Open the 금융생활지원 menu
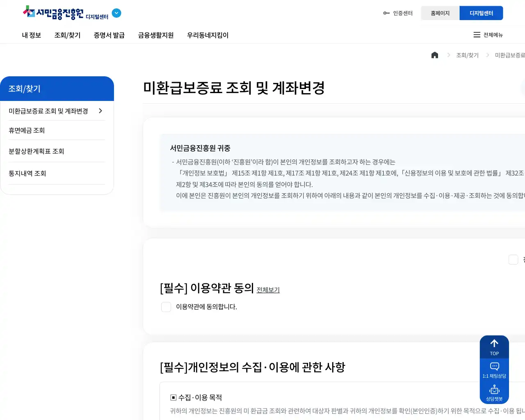Image resolution: width=525 pixels, height=420 pixels. [x=156, y=35]
